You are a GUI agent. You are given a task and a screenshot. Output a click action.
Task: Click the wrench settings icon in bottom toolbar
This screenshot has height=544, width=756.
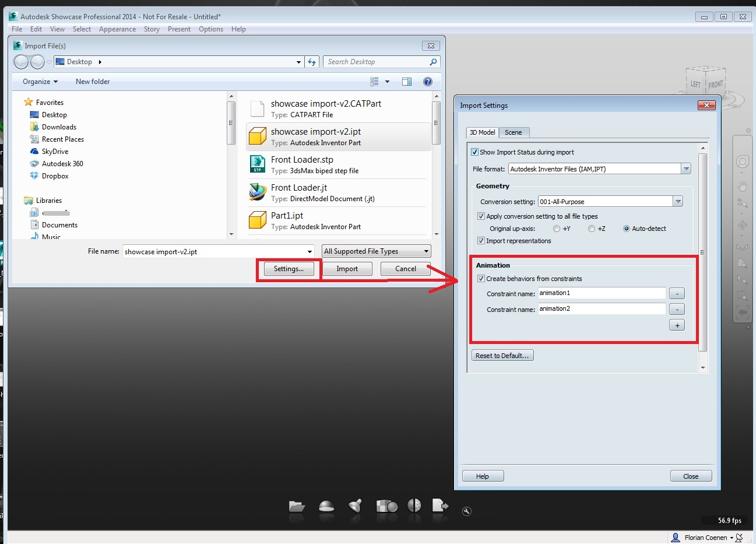point(466,511)
